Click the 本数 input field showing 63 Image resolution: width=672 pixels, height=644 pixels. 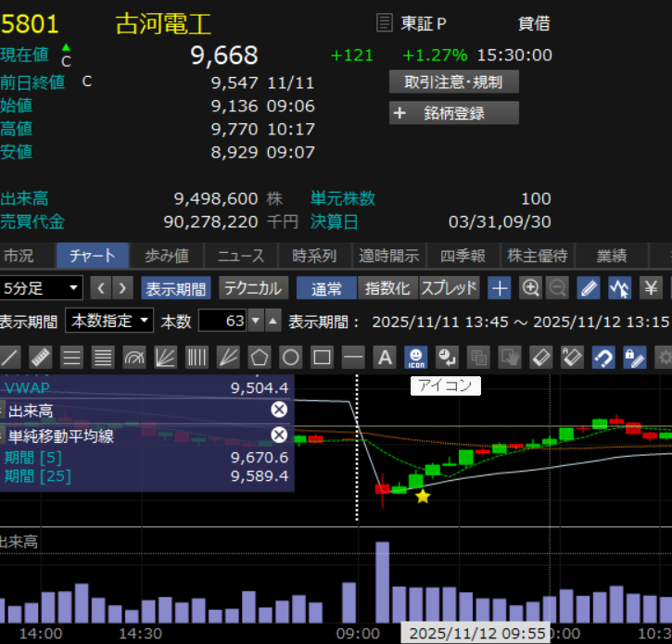click(222, 322)
